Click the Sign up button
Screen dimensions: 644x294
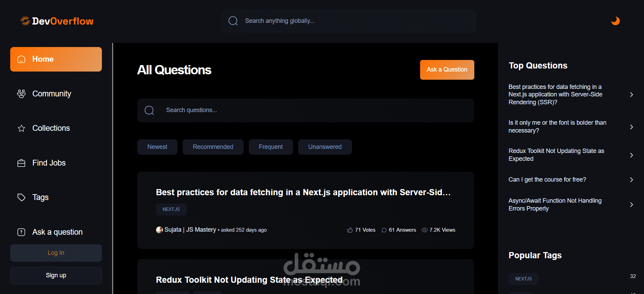(56, 275)
